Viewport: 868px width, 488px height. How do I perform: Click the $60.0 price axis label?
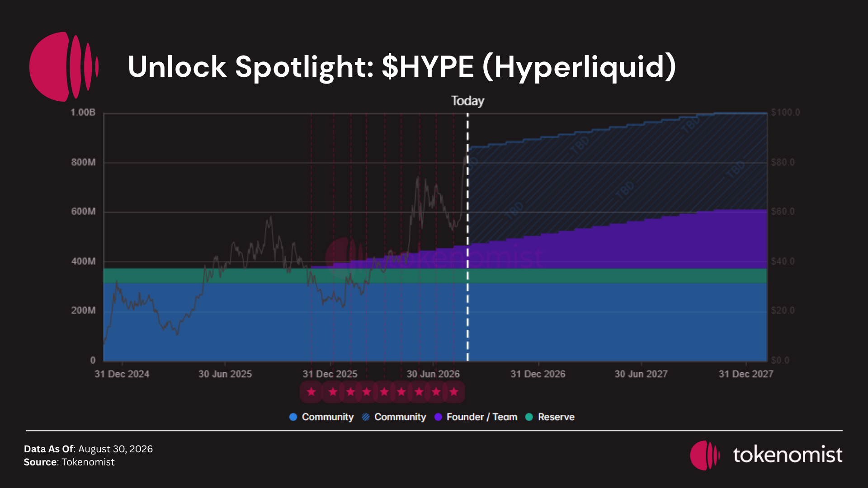tap(783, 211)
